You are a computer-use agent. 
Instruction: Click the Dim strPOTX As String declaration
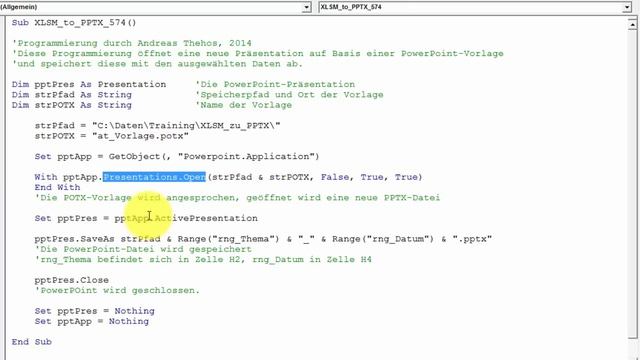[71, 105]
